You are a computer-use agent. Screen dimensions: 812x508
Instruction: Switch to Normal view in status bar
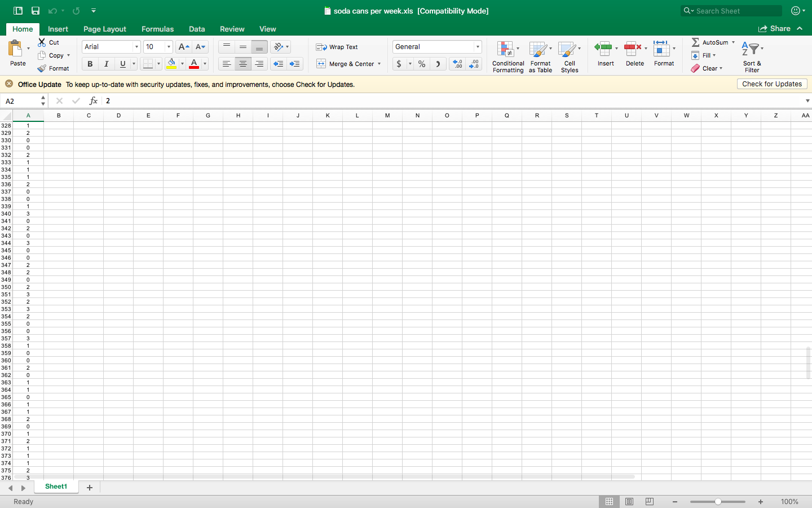point(609,501)
